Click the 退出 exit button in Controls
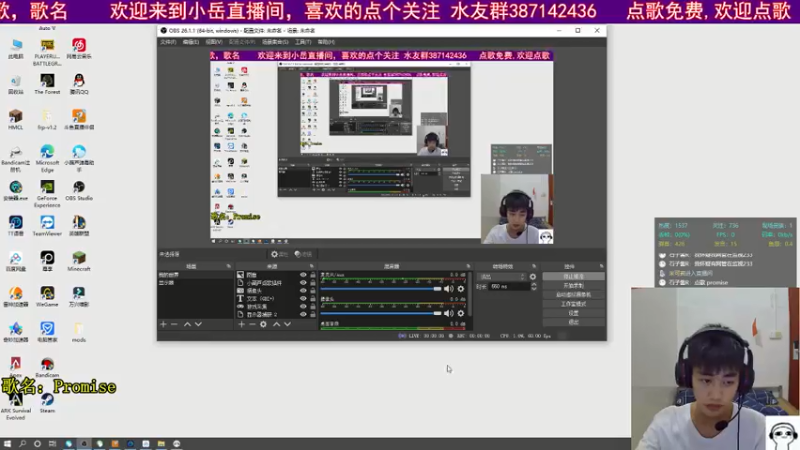 tap(573, 322)
